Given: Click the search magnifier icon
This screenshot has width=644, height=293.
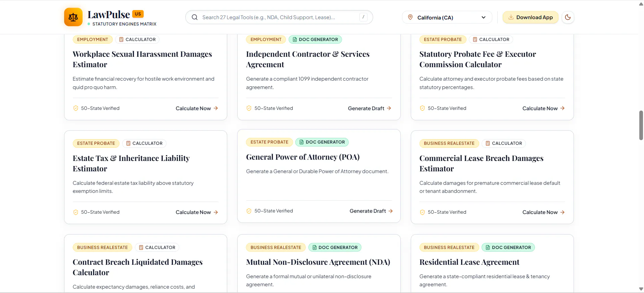Looking at the screenshot, I should 195,17.
